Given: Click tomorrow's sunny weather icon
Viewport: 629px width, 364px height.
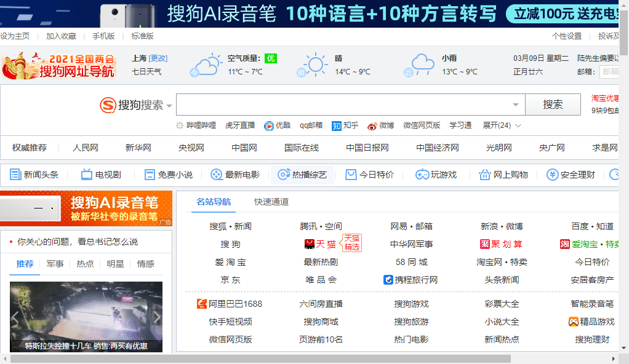Looking at the screenshot, I should pyautogui.click(x=313, y=65).
